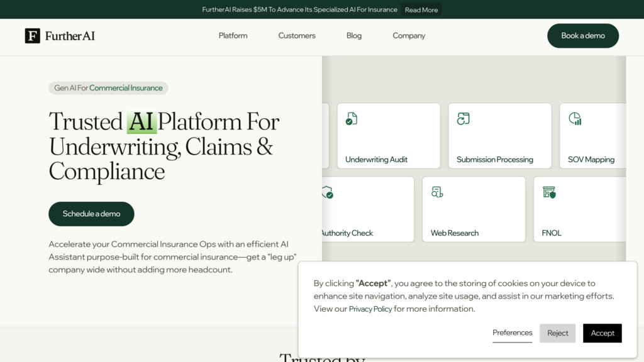Click the Accelerate your Commercial Insurance Ops paragraph

pos(172,256)
